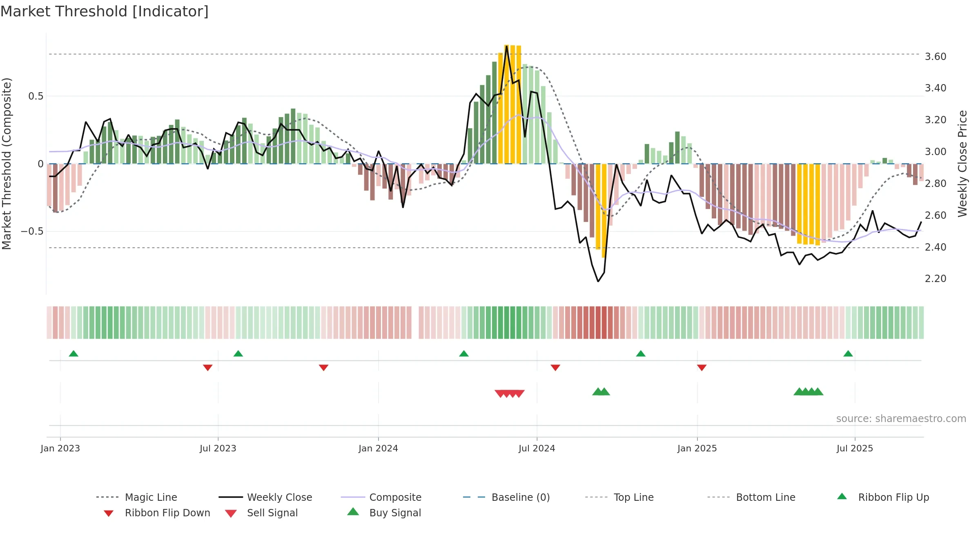Click the green flip-up triangle just before Jul 2025
Screen dimensions: 980x551
pos(848,353)
